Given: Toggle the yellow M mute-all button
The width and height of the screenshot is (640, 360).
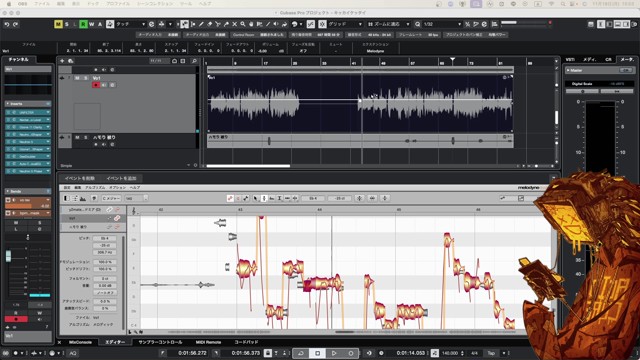Looking at the screenshot, I should click(x=58, y=24).
